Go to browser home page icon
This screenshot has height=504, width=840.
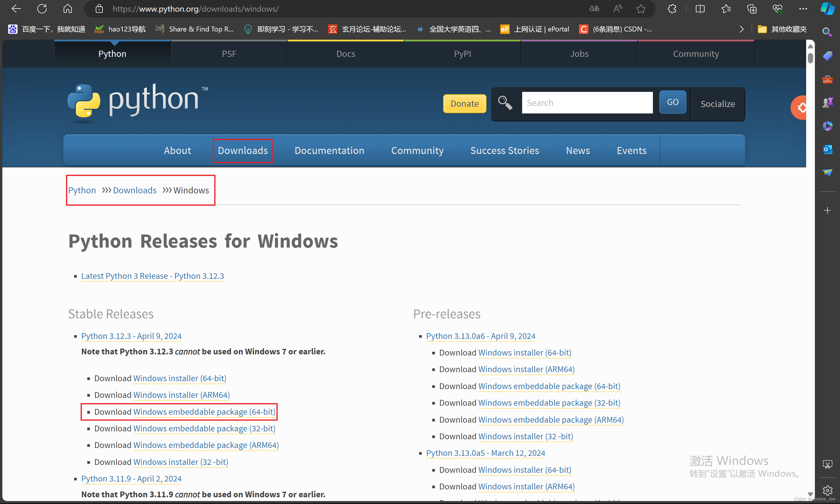pos(68,9)
